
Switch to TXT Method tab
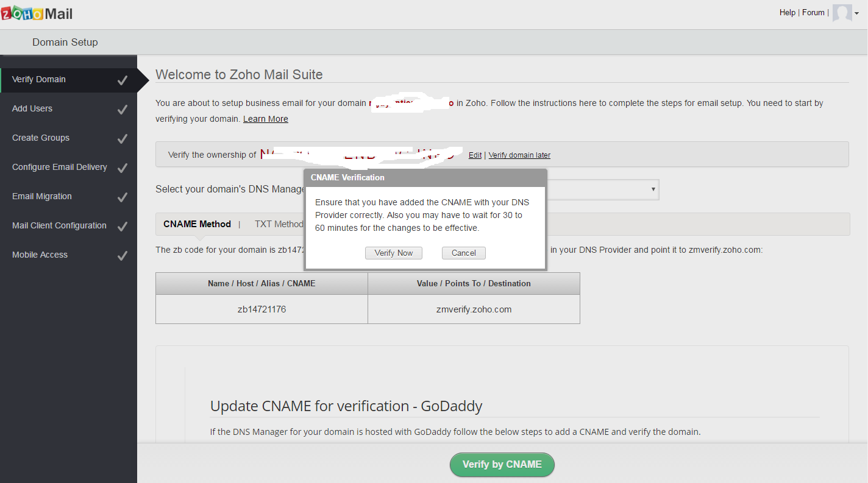click(x=279, y=224)
